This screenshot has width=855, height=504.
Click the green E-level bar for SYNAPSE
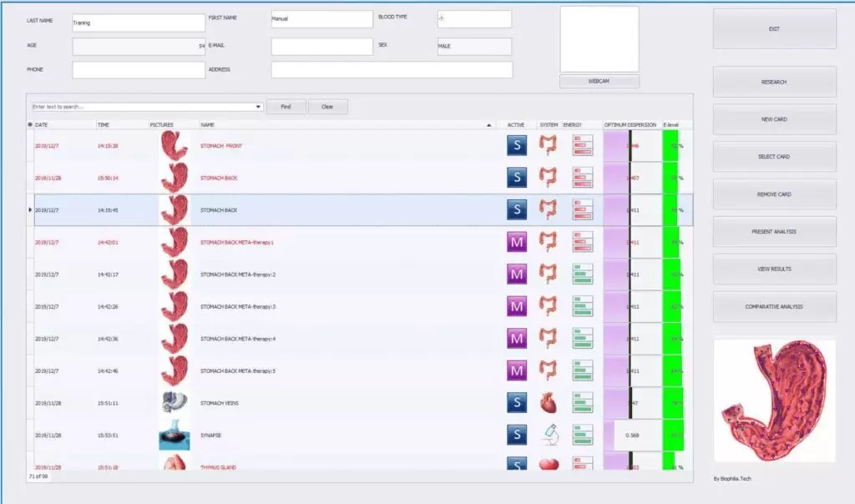point(672,435)
